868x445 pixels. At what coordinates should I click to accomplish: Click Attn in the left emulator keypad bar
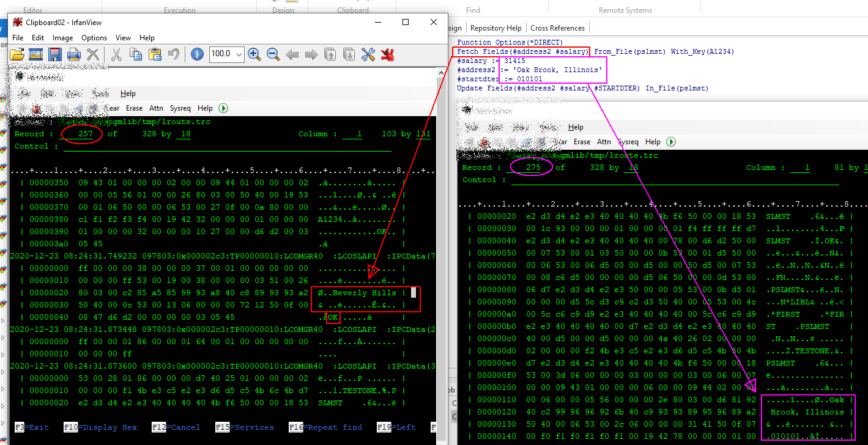tap(156, 108)
